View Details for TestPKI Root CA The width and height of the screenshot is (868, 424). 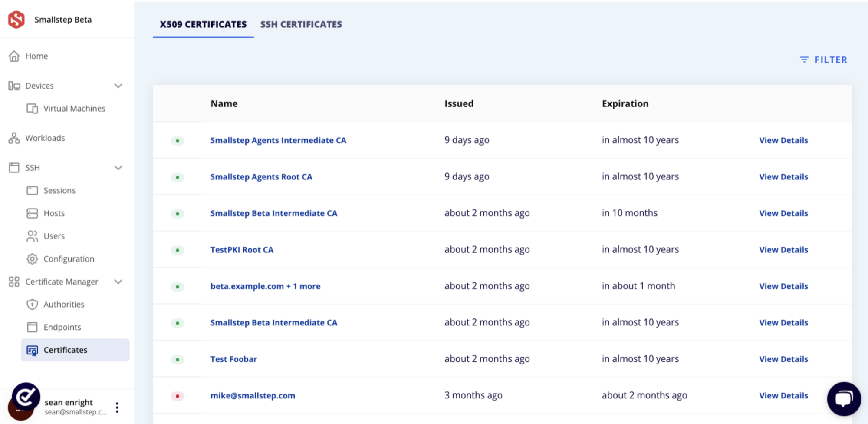click(783, 250)
